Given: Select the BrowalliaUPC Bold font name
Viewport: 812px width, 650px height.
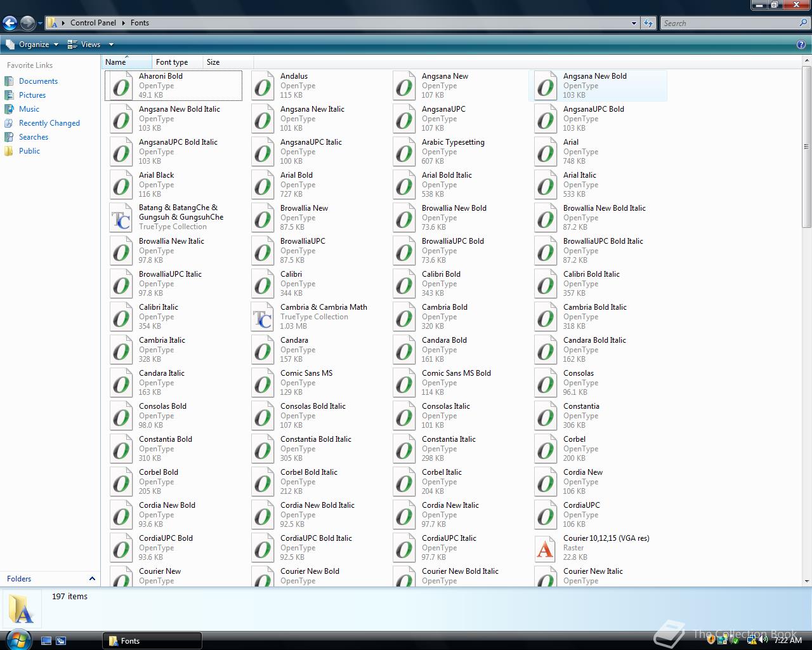Looking at the screenshot, I should 453,241.
